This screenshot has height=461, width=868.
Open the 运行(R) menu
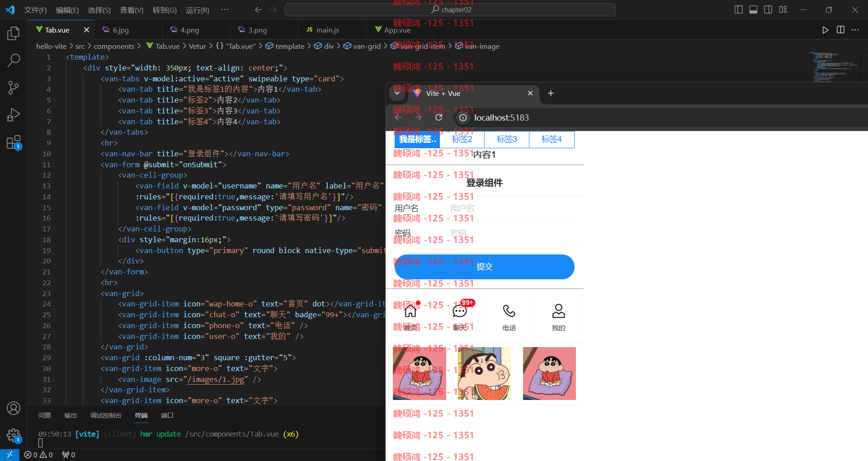point(198,10)
